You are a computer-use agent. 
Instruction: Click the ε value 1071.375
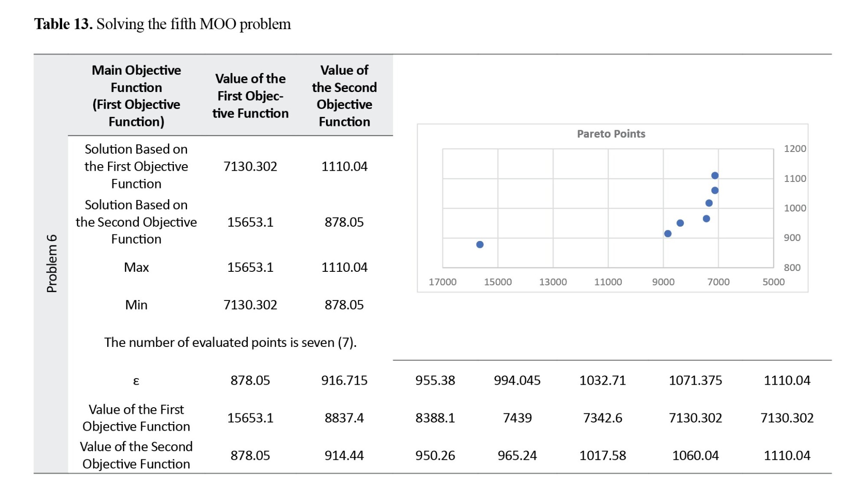(x=695, y=380)
